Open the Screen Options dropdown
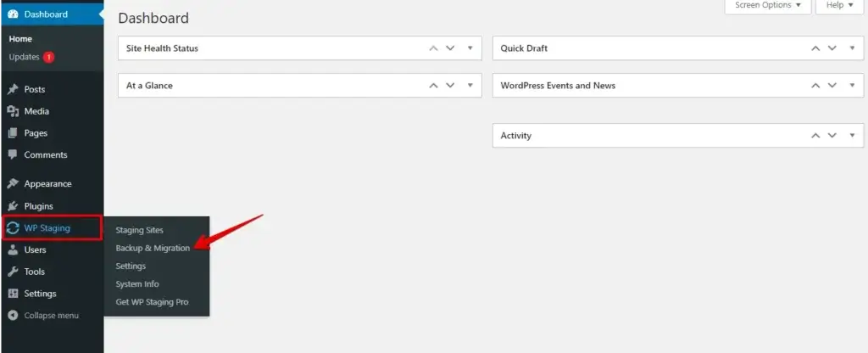868x353 pixels. (x=768, y=6)
